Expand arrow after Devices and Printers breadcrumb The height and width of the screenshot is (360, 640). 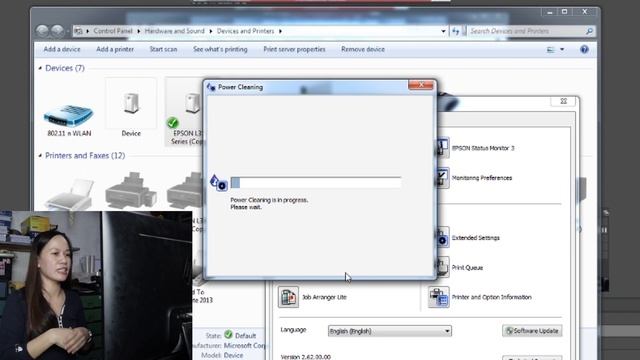280,31
